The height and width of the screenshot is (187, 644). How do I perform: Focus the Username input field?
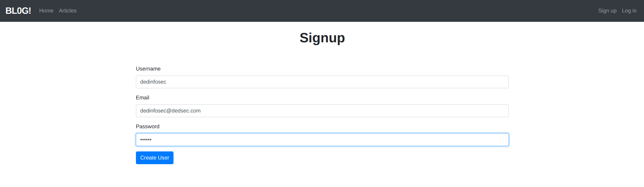click(322, 82)
